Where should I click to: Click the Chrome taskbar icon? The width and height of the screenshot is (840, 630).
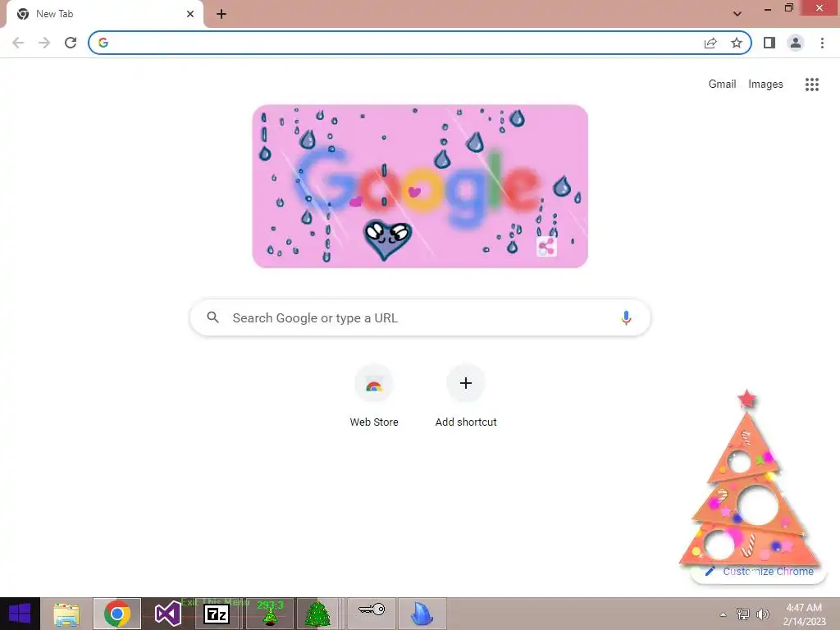(117, 614)
